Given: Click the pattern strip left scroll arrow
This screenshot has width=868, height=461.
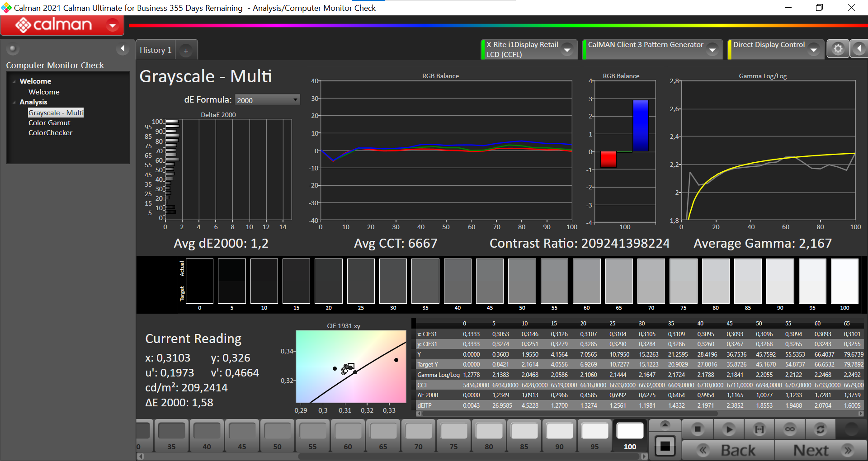Looking at the screenshot, I should coord(141,456).
